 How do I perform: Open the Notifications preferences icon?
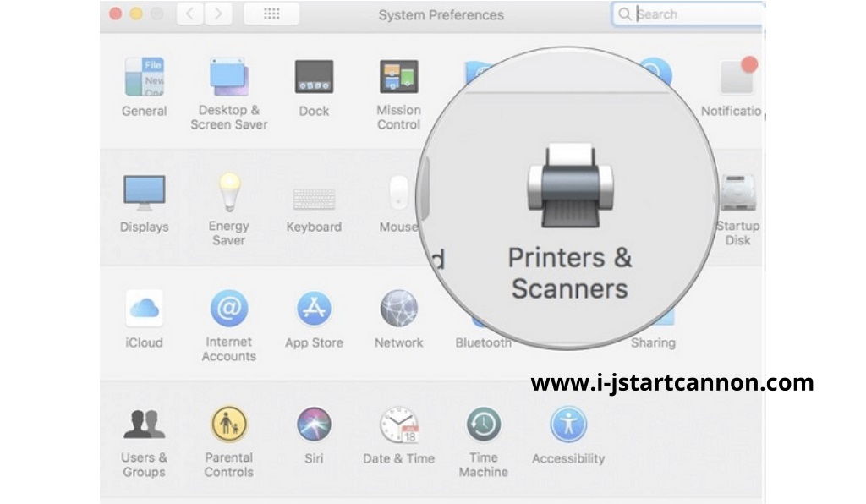738,75
